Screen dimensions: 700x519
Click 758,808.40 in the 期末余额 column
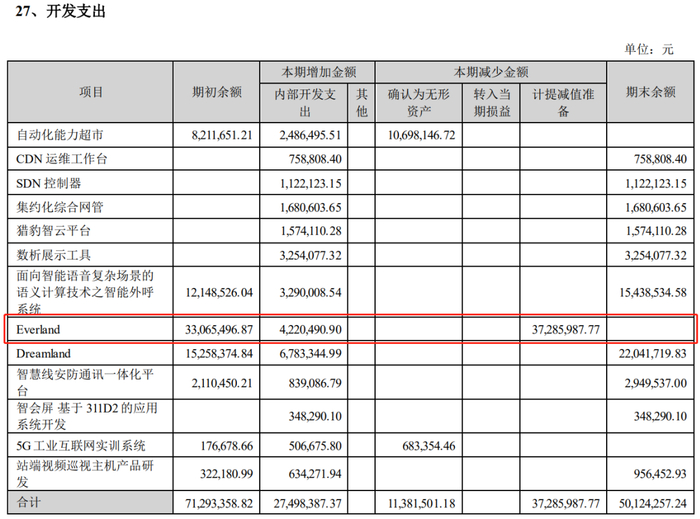tap(660, 159)
